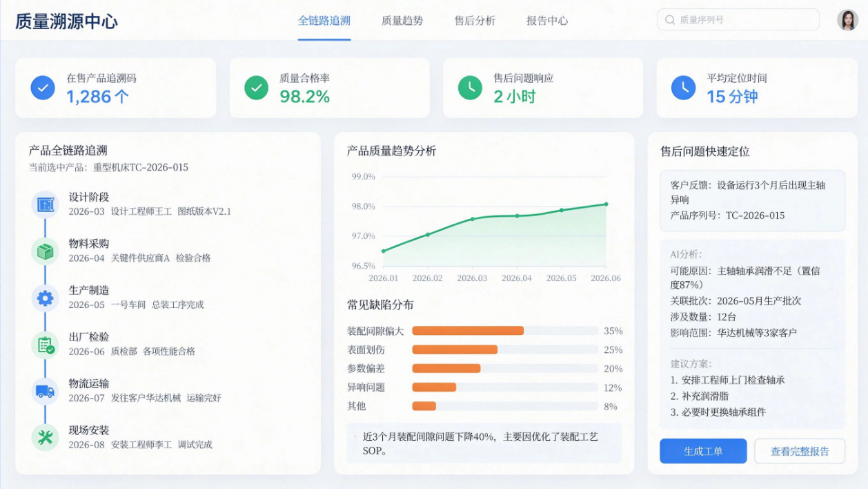Click suggestion 1. 安排工程师上门检查轴承

point(727,380)
